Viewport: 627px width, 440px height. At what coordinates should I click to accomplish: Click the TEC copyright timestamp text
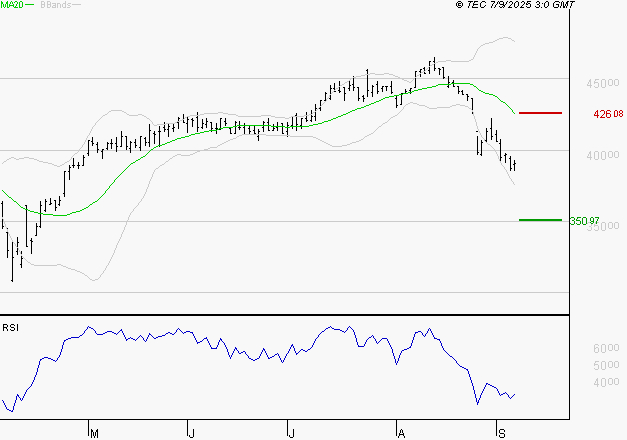[x=515, y=5]
